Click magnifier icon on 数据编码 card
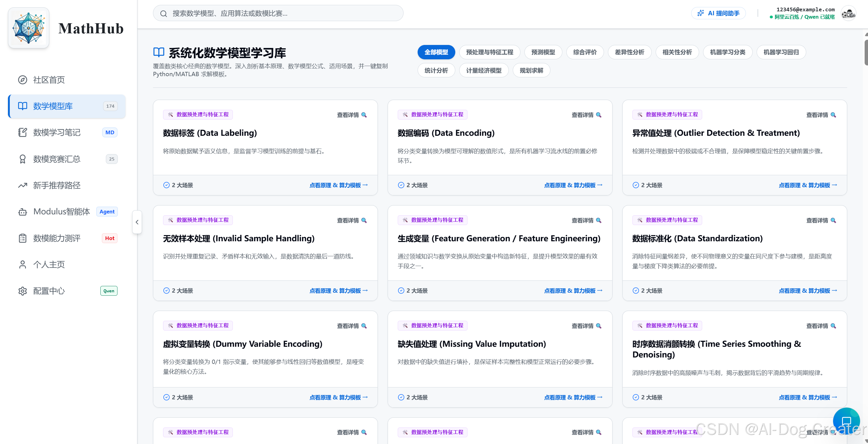This screenshot has width=868, height=444. click(x=598, y=115)
